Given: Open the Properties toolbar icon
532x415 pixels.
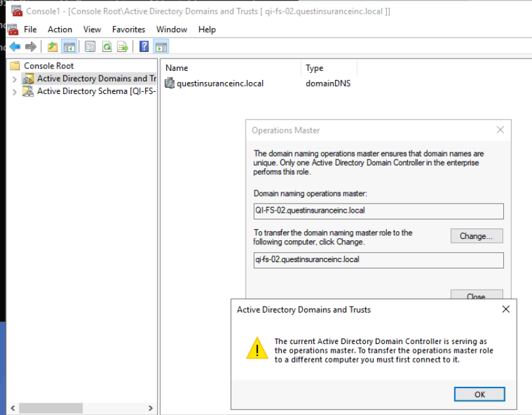Looking at the screenshot, I should click(x=90, y=47).
